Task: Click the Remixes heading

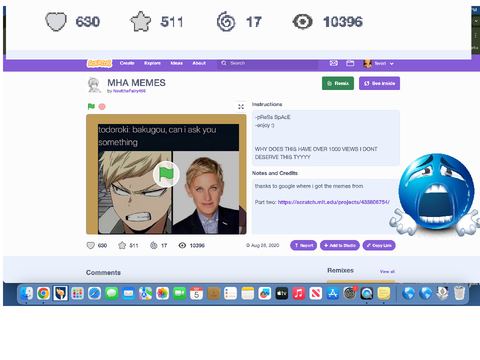Action: click(340, 270)
